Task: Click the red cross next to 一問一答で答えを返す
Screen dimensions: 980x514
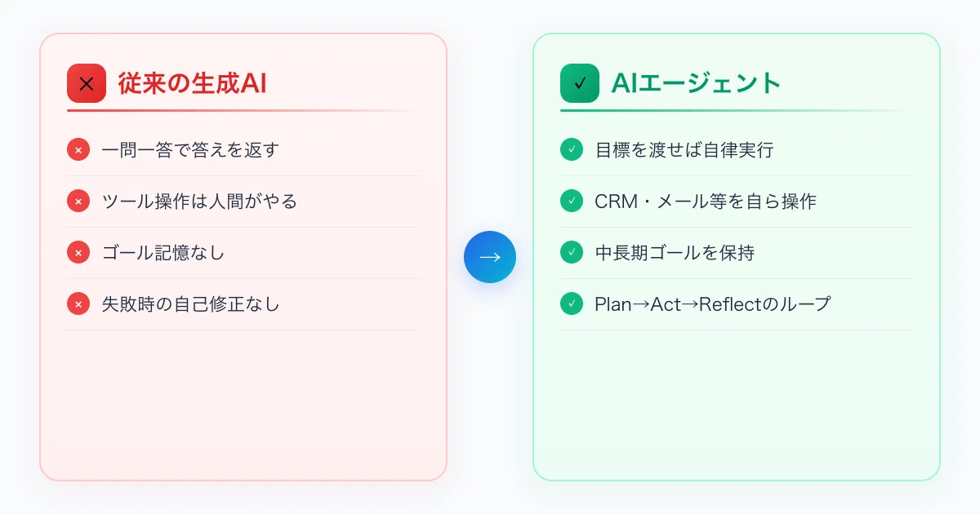Action: pyautogui.click(x=78, y=150)
